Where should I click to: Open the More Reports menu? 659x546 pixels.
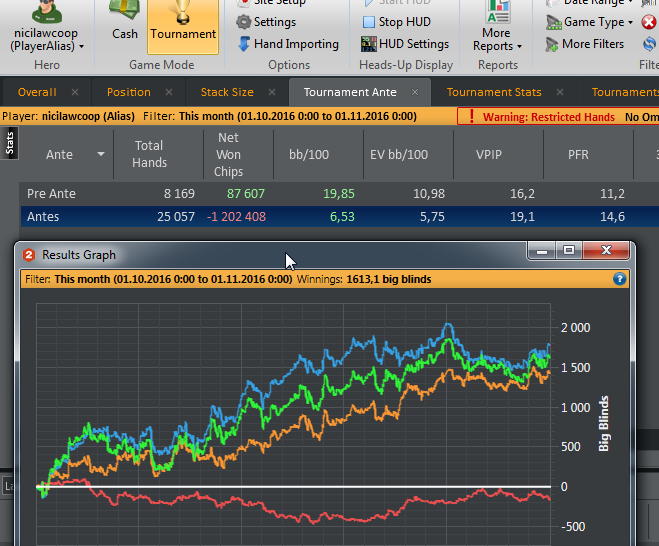496,30
